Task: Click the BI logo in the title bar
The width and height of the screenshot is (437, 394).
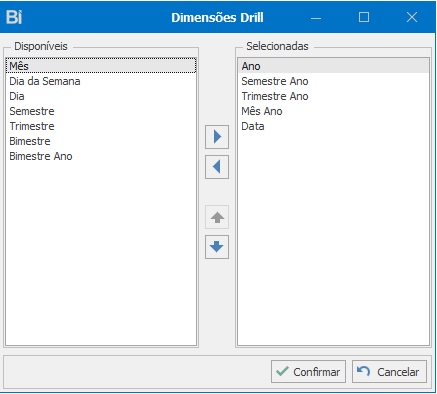Action: tap(14, 17)
